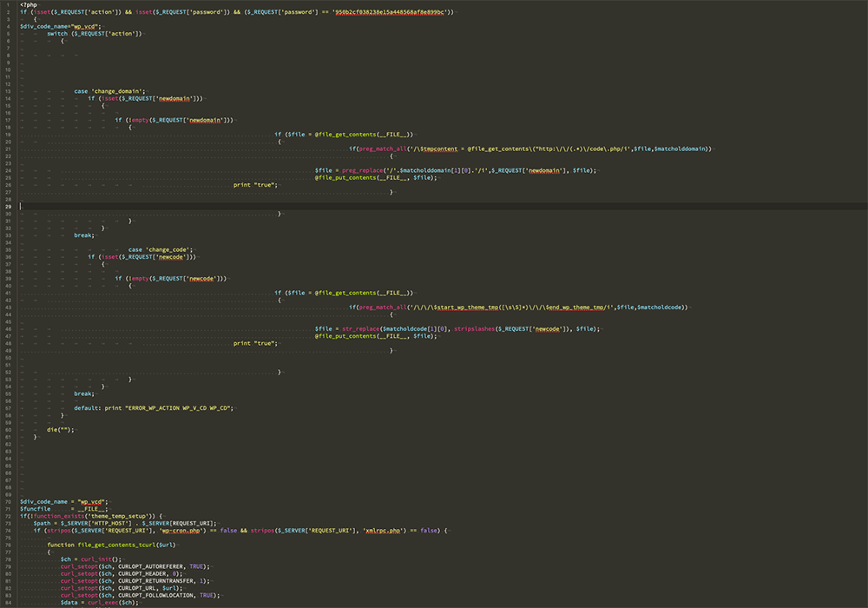This screenshot has width=868, height=608.
Task: Click 'newcode' in the !empty check on line 39
Action: (201, 278)
